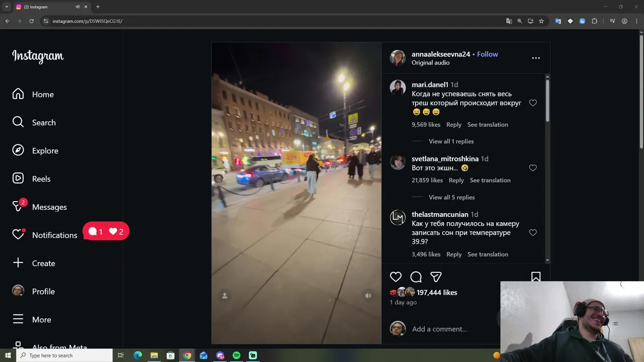The image size is (644, 362).
Task: Open annaalekseevna24 username link
Action: (x=441, y=54)
